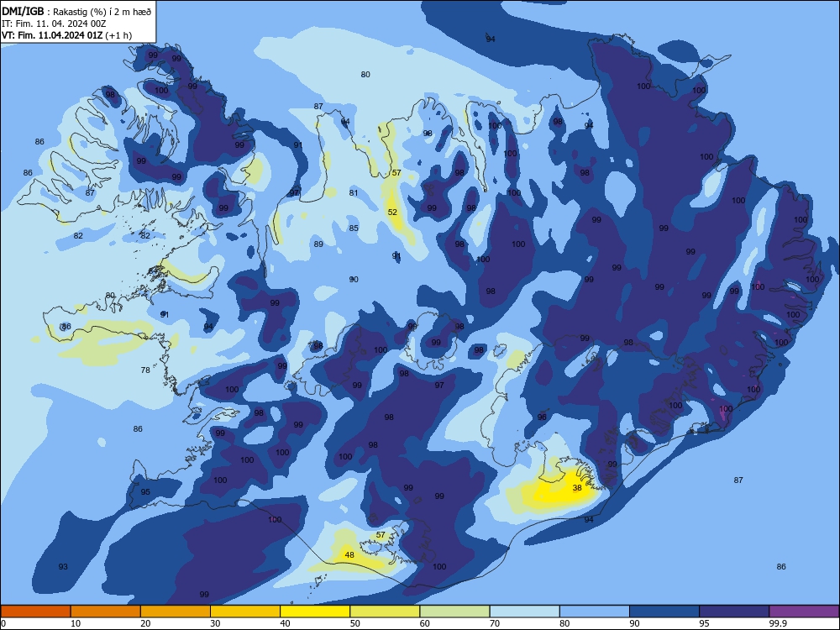This screenshot has height=630, width=840.
Task: Select the legend tick label 70
Action: (495, 623)
